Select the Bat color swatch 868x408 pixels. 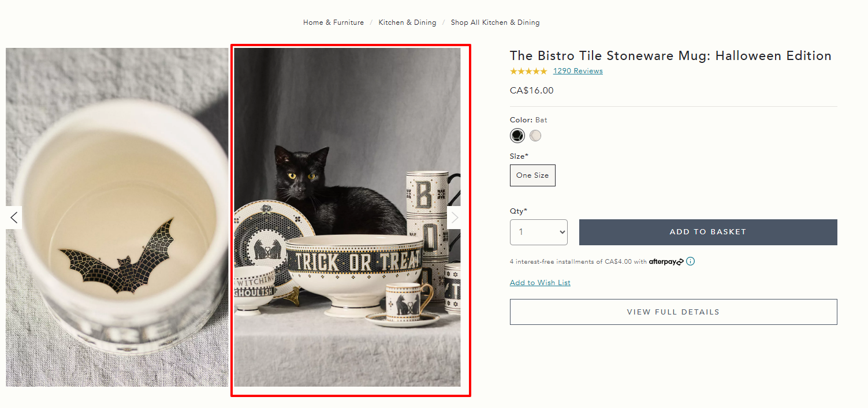[517, 135]
